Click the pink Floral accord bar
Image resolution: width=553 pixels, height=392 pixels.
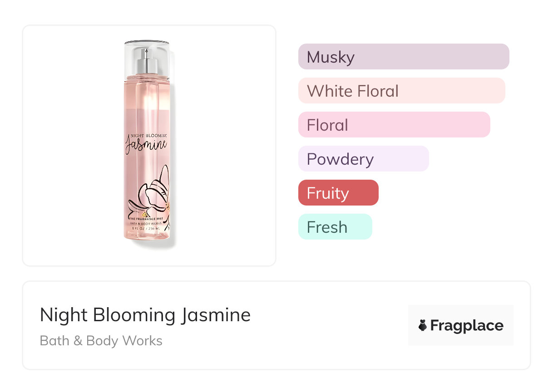(x=394, y=125)
